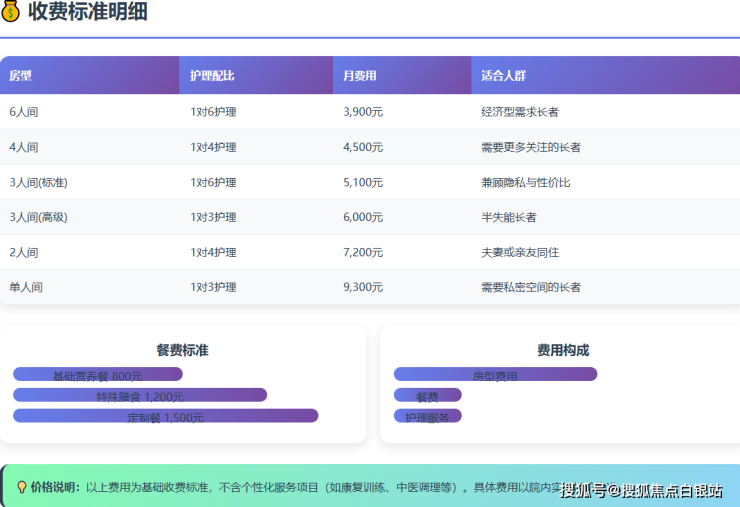This screenshot has height=507, width=740.
Task: Click the 基础营养餐 800元 progress bar
Action: point(98,375)
